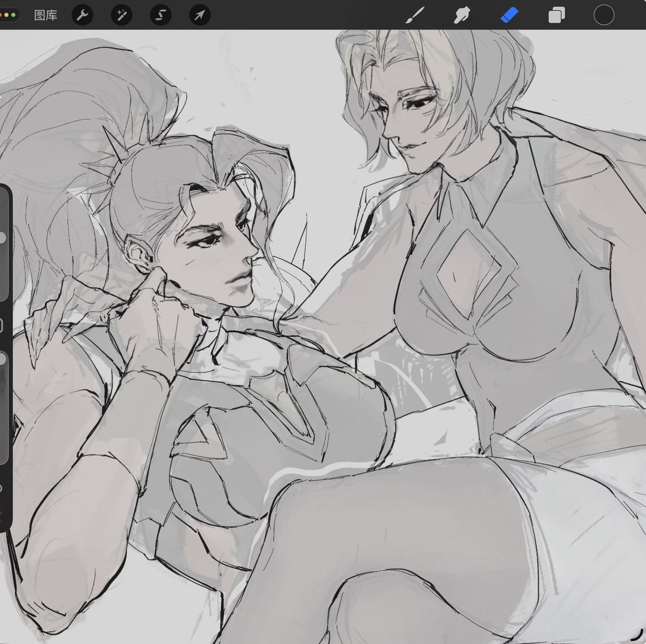Click the square modify button on sidebar
Viewport: 646px width, 644px height.
coord(2,325)
